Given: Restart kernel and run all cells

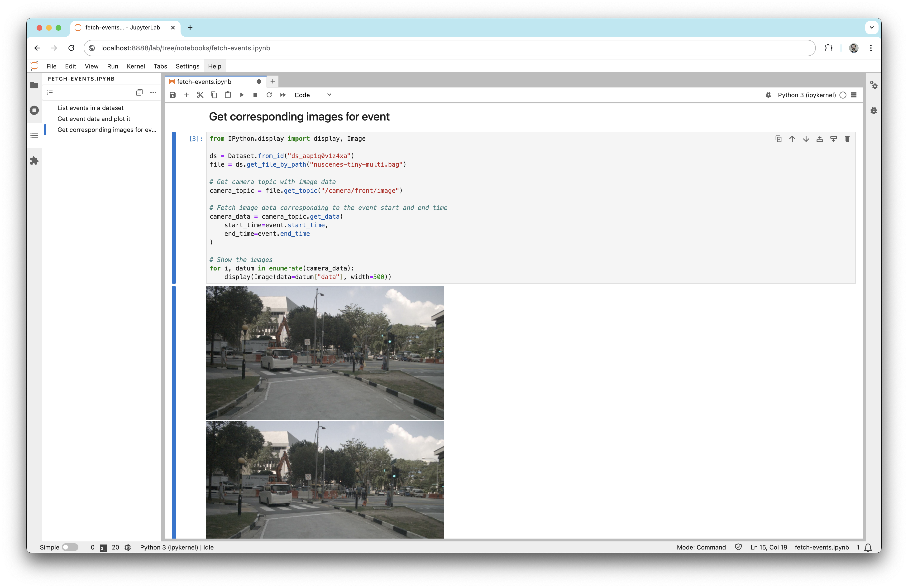Looking at the screenshot, I should (x=283, y=95).
